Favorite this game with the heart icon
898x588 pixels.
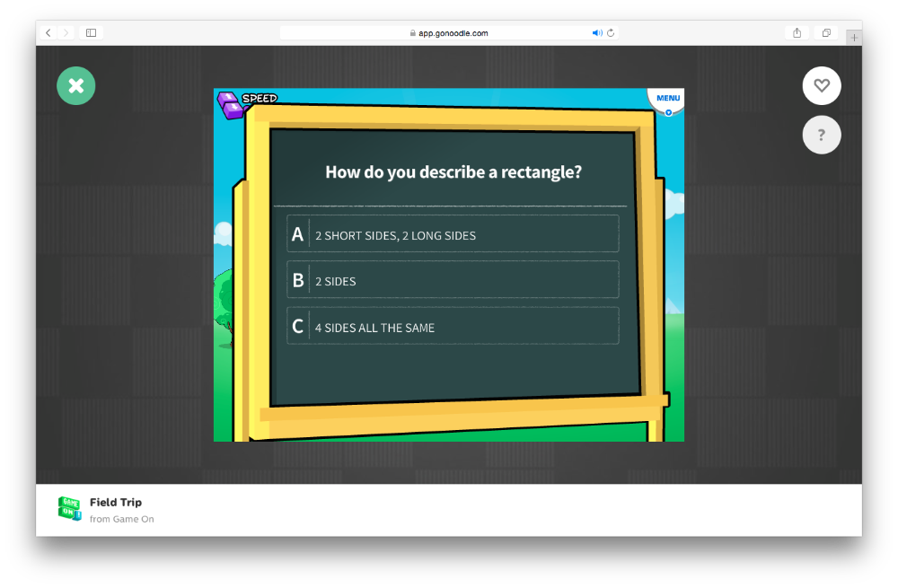(822, 86)
